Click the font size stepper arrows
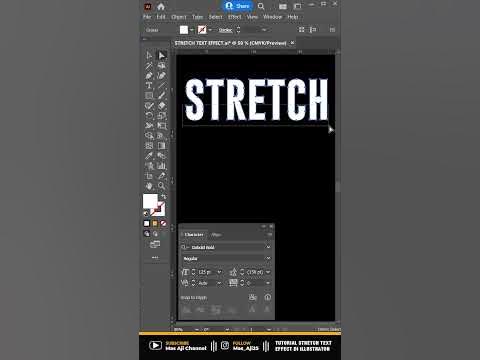Viewport: 480px width, 360px height. coord(193,272)
